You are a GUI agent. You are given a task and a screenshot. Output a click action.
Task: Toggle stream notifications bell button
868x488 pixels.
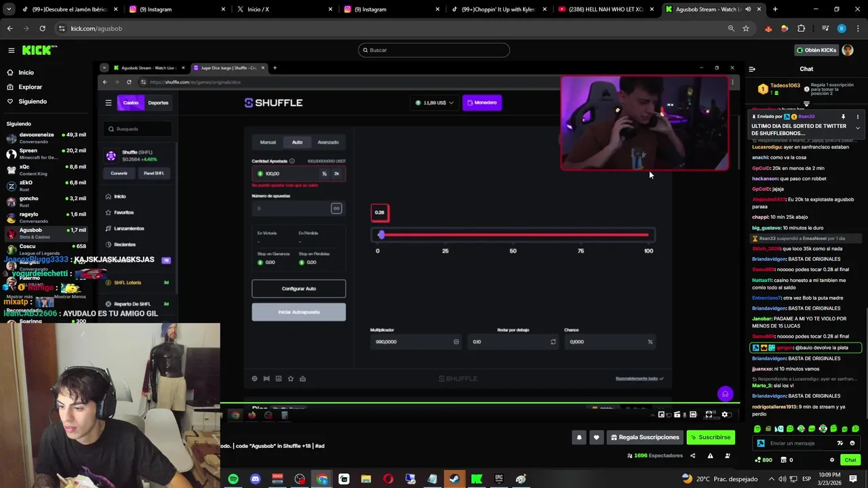[579, 438]
